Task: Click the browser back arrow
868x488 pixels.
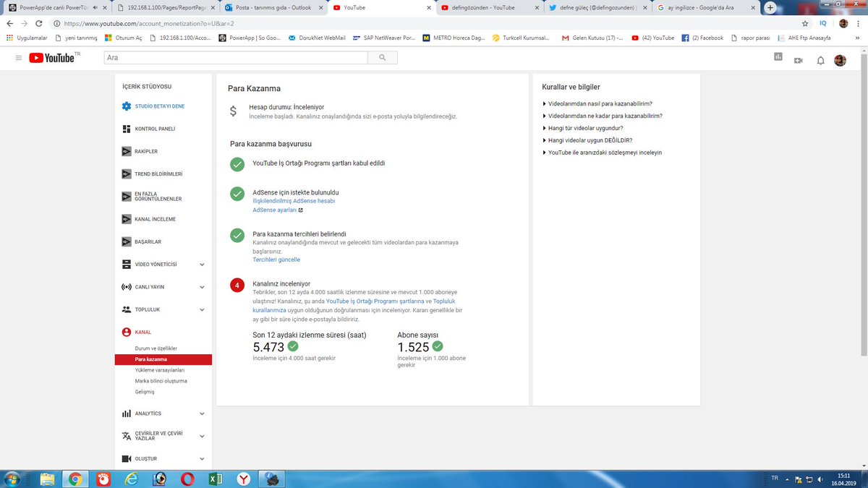Action: point(10,23)
